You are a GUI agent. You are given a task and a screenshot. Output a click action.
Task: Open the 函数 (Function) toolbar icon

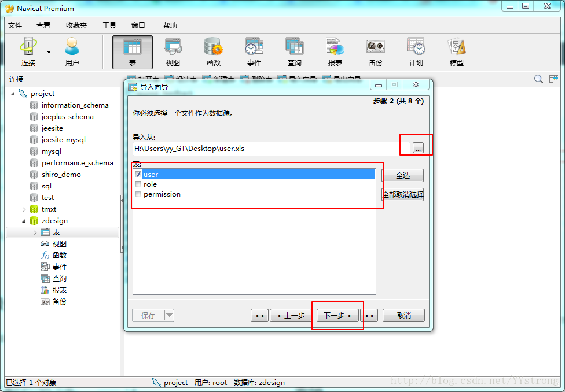pos(213,52)
